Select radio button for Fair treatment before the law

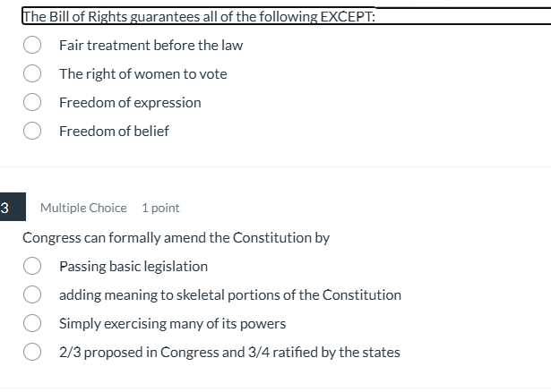pyautogui.click(x=32, y=45)
